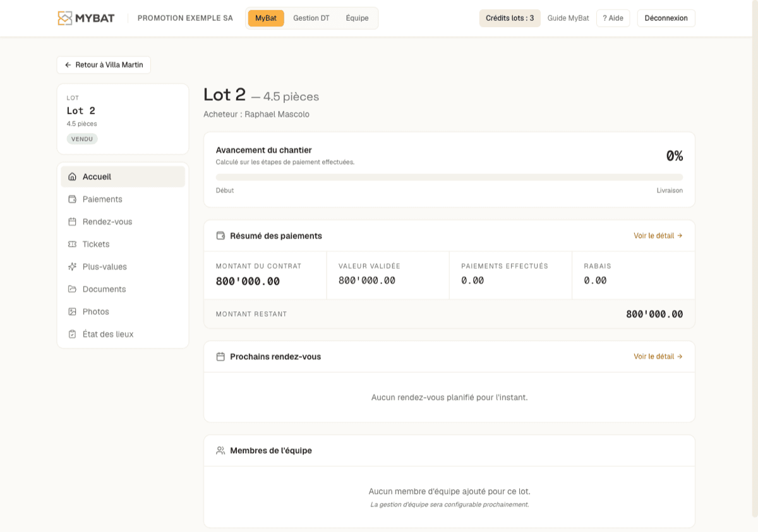Click the 0% progress percentage
Image resolution: width=758 pixels, height=532 pixels.
click(x=675, y=156)
